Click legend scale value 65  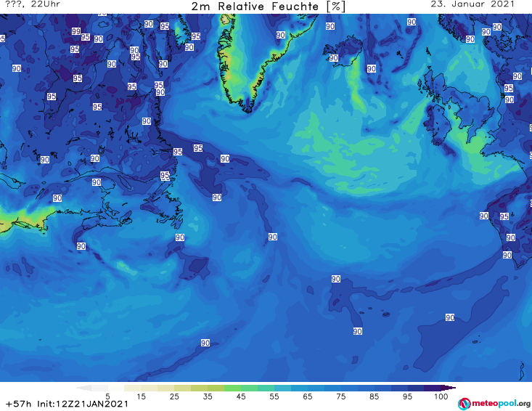point(308,396)
